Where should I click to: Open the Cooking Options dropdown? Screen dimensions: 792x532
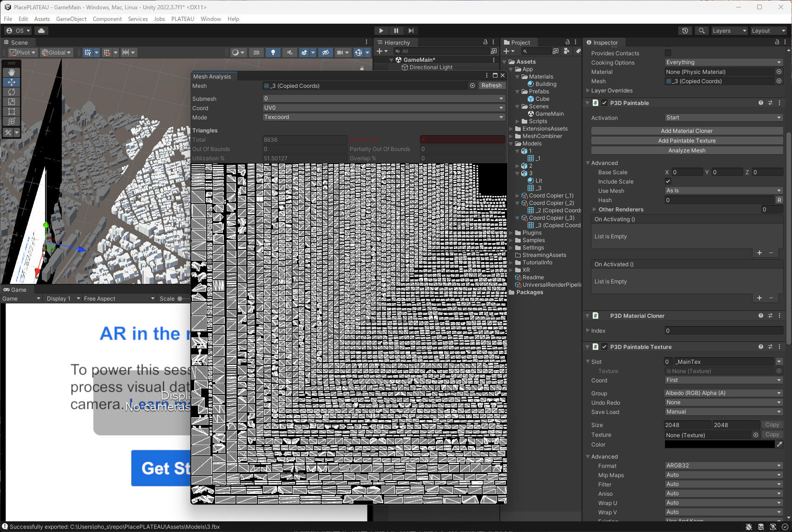click(x=724, y=62)
